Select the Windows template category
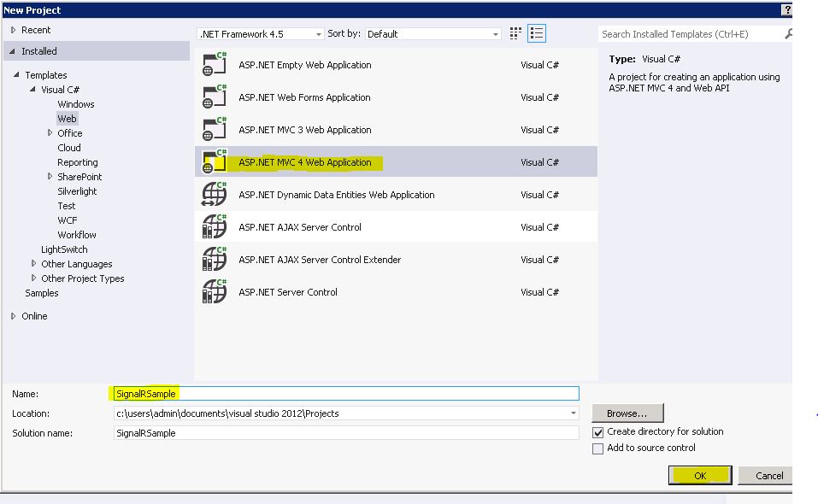The image size is (818, 504). pos(76,104)
